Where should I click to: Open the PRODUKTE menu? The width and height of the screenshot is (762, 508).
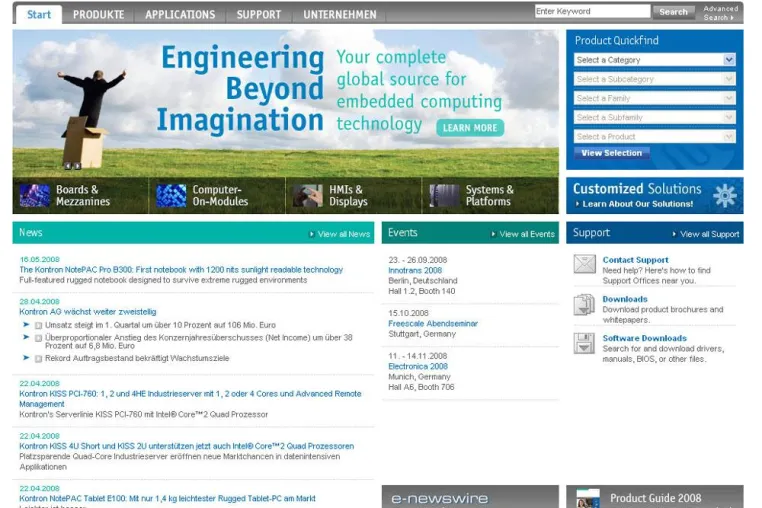click(x=99, y=15)
